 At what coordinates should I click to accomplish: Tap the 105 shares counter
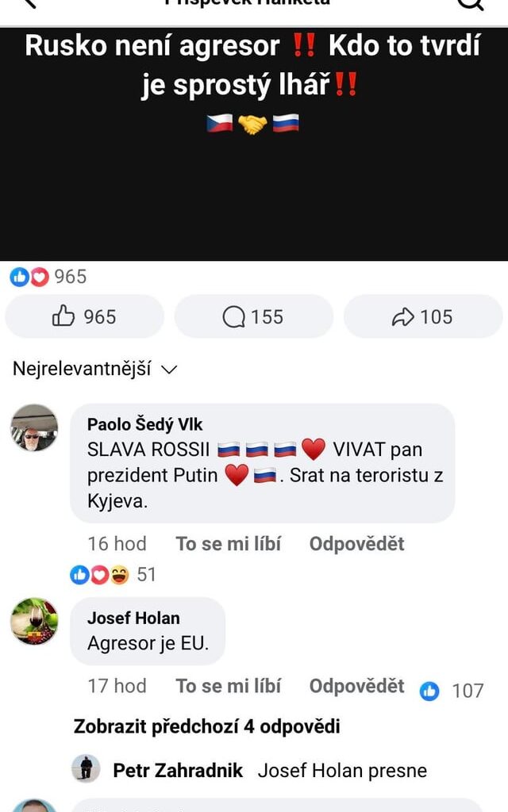coord(440,316)
